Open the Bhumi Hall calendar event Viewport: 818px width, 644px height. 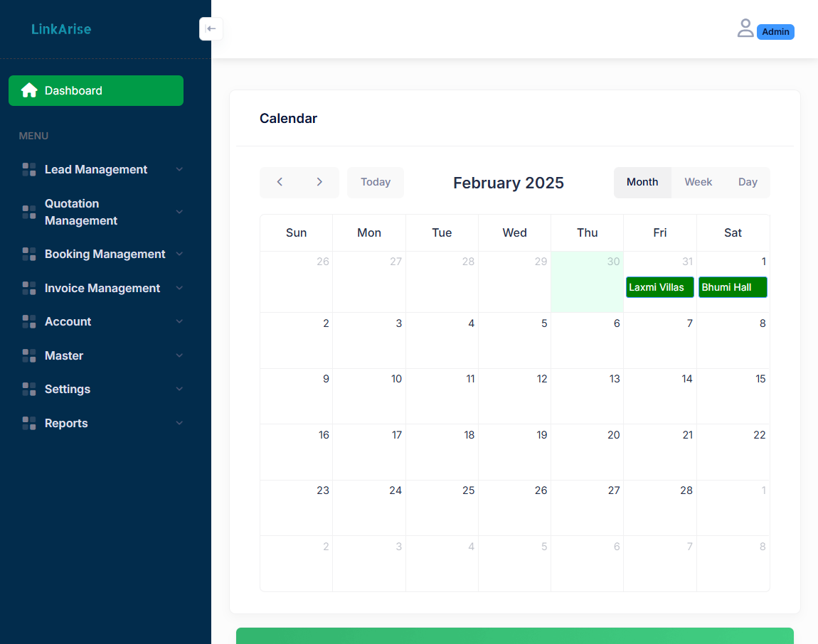click(x=732, y=287)
